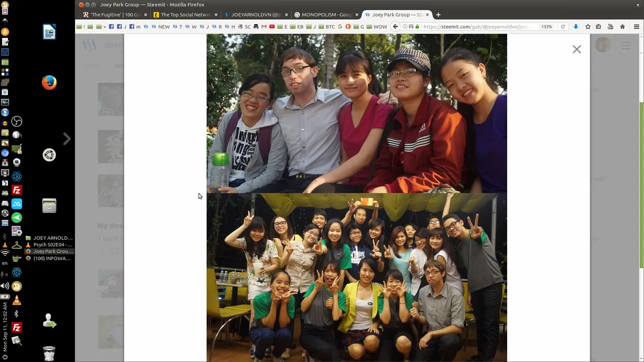Open Firefox downloads arrow
Image resolution: width=644 pixels, height=362 pixels.
point(576,27)
